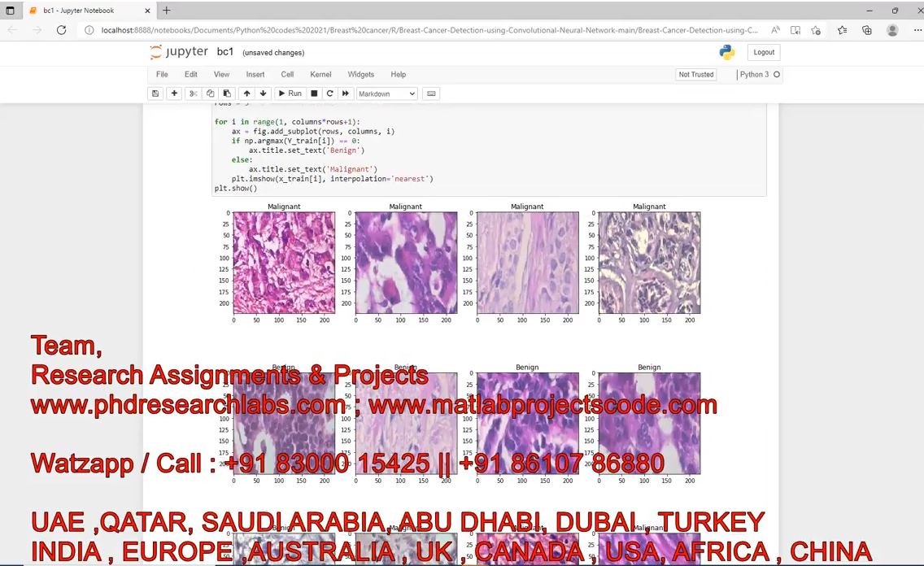This screenshot has height=566, width=924.
Task: Open the collections icon
Action: pyautogui.click(x=867, y=30)
